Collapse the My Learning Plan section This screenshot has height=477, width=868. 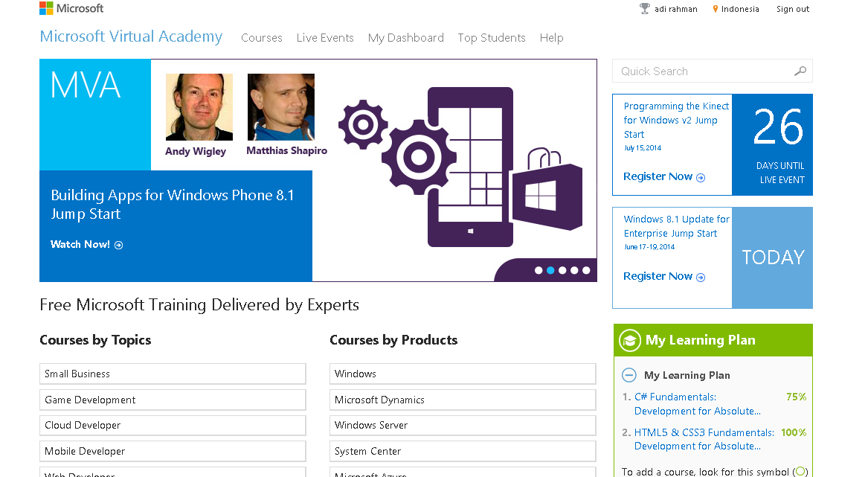pyautogui.click(x=629, y=375)
